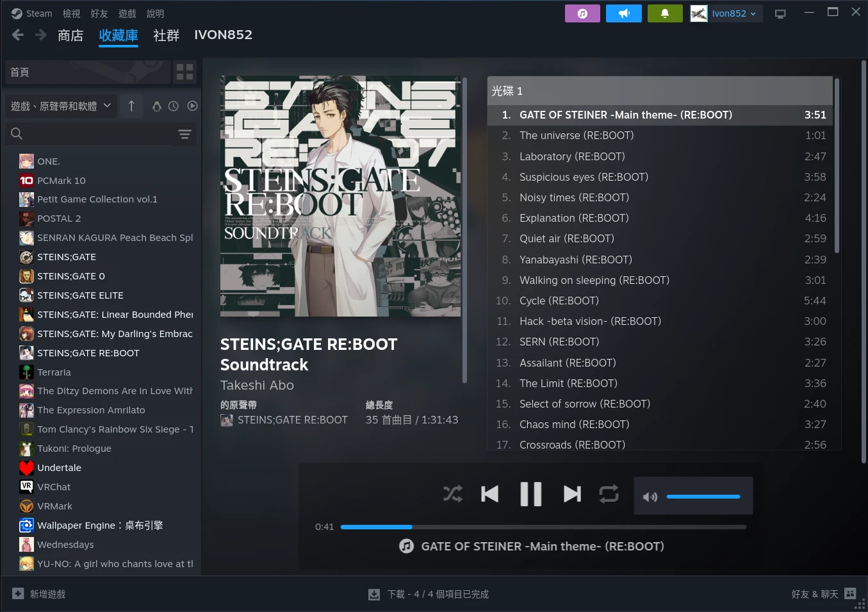Screen dimensions: 868x612
Task: Open the notifications bell
Action: coord(665,13)
